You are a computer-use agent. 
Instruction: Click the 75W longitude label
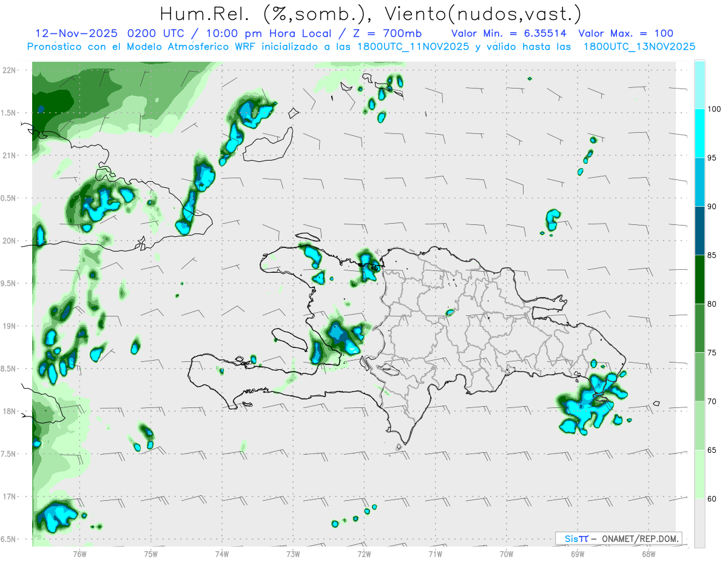(151, 554)
